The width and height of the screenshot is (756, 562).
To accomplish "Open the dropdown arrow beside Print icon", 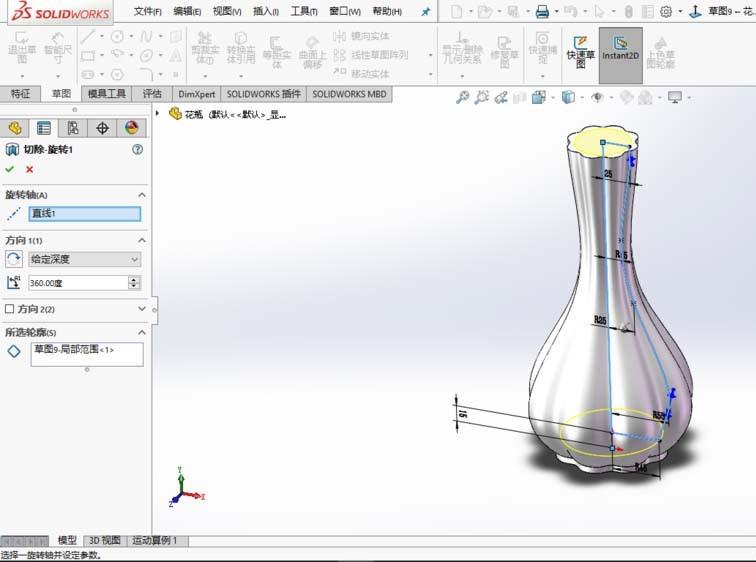I will pyautogui.click(x=556, y=12).
